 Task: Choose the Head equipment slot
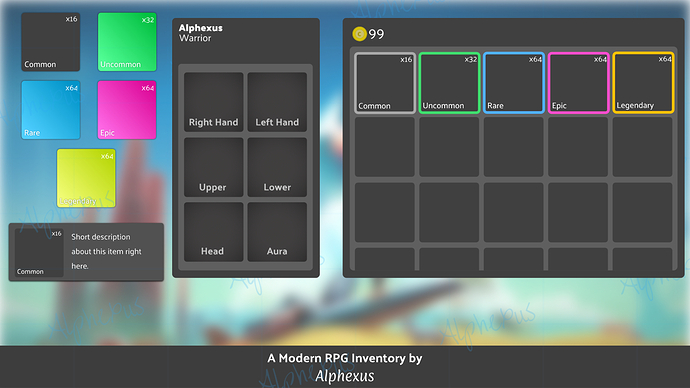click(213, 232)
